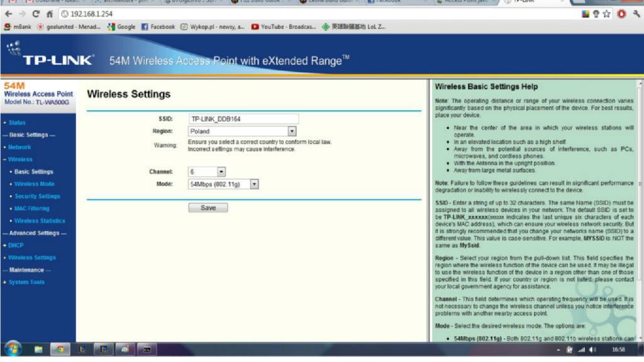
Task: Open the goalunited bookmark
Action: click(69, 26)
